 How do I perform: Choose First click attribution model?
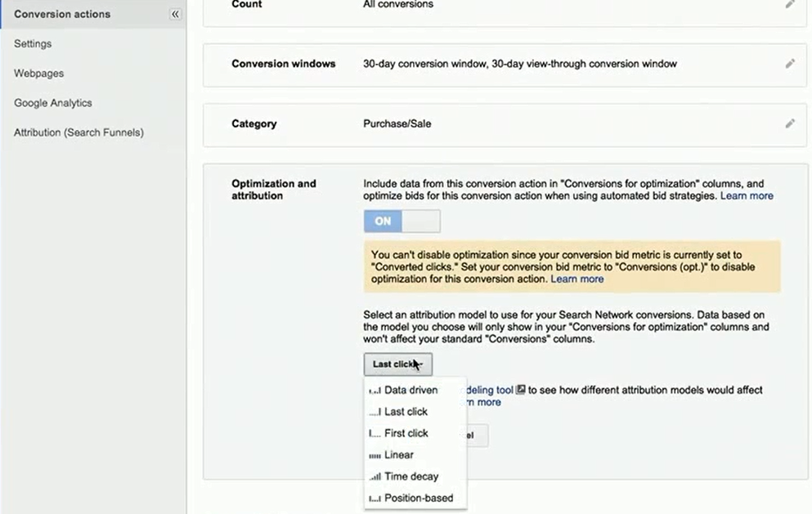tap(406, 433)
